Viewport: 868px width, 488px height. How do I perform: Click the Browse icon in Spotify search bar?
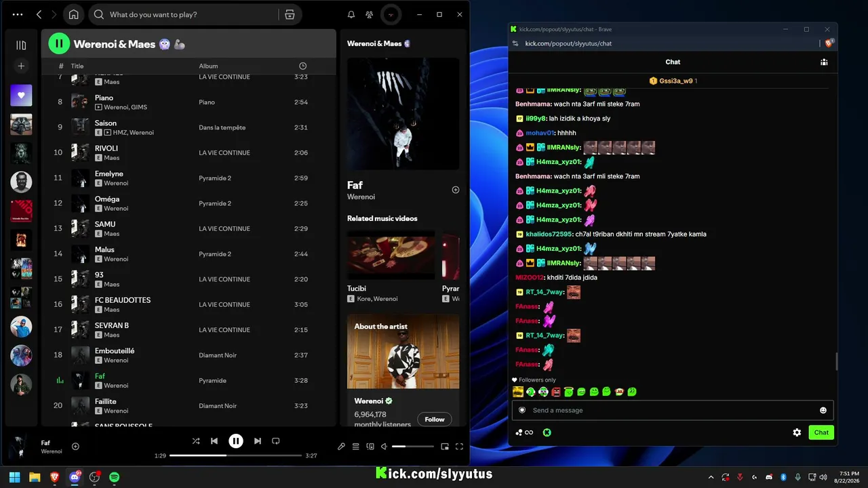coord(290,14)
